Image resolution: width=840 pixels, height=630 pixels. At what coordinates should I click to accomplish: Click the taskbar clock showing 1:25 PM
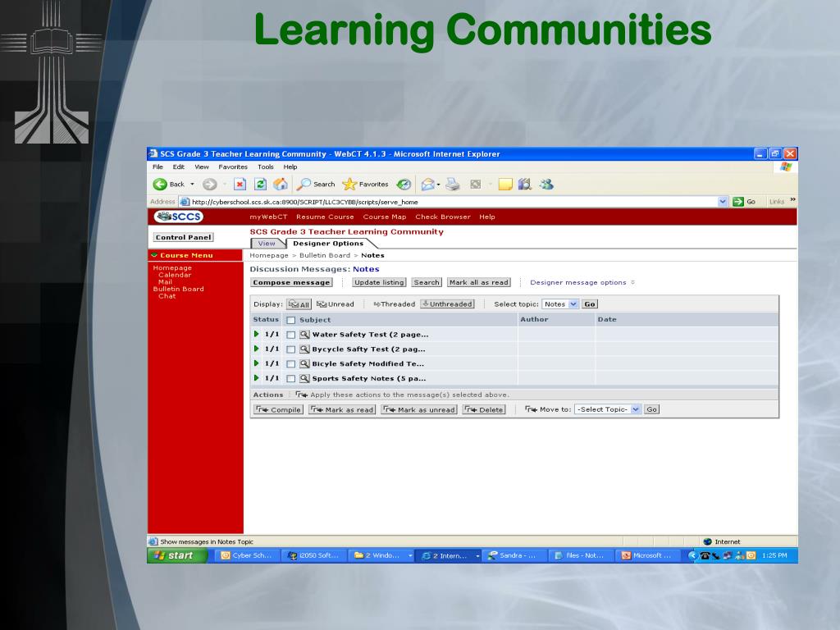[x=774, y=555]
